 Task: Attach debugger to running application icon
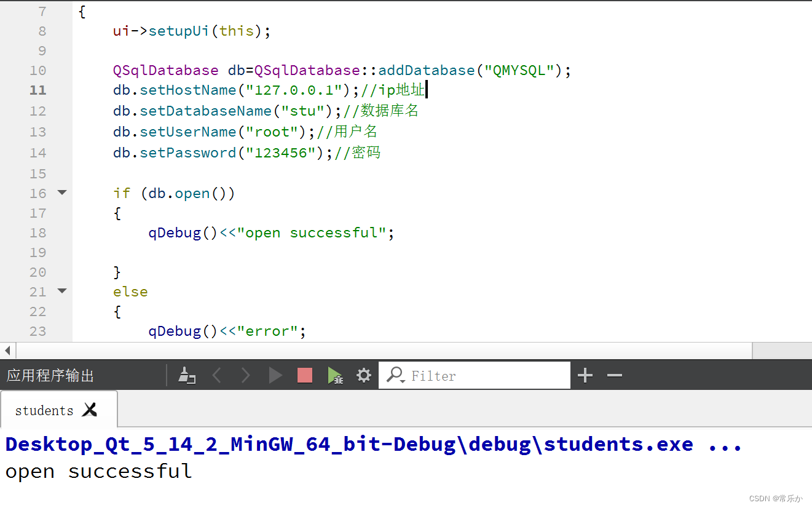coord(335,375)
